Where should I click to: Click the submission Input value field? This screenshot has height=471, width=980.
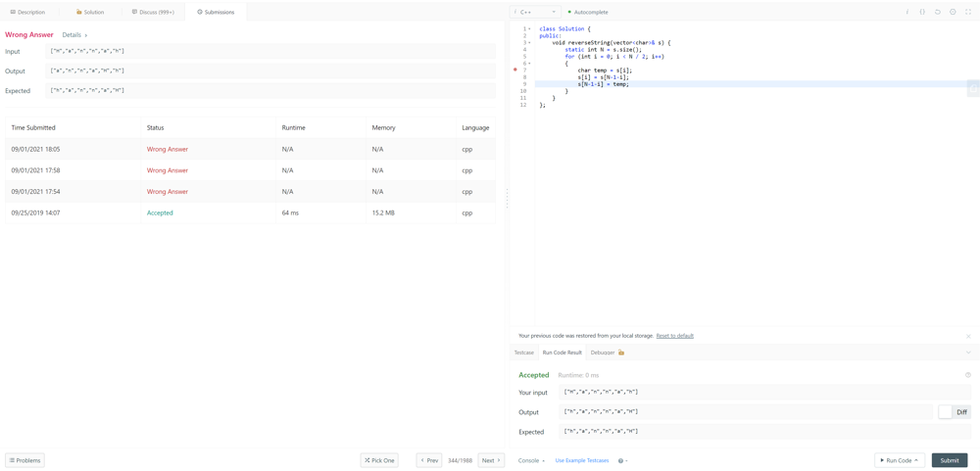click(270, 51)
